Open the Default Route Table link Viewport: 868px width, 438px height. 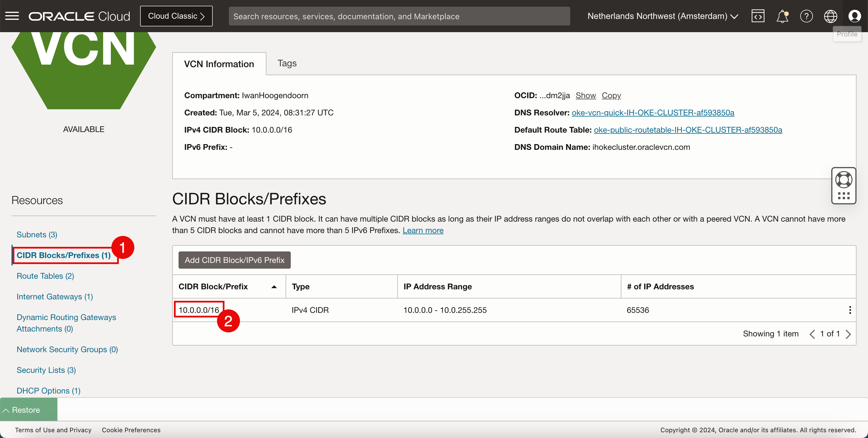(x=688, y=130)
